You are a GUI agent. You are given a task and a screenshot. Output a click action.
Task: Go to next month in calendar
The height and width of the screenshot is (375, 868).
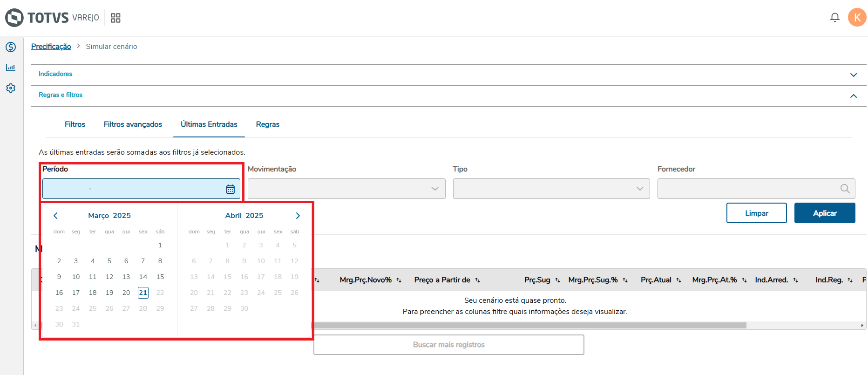tap(298, 216)
